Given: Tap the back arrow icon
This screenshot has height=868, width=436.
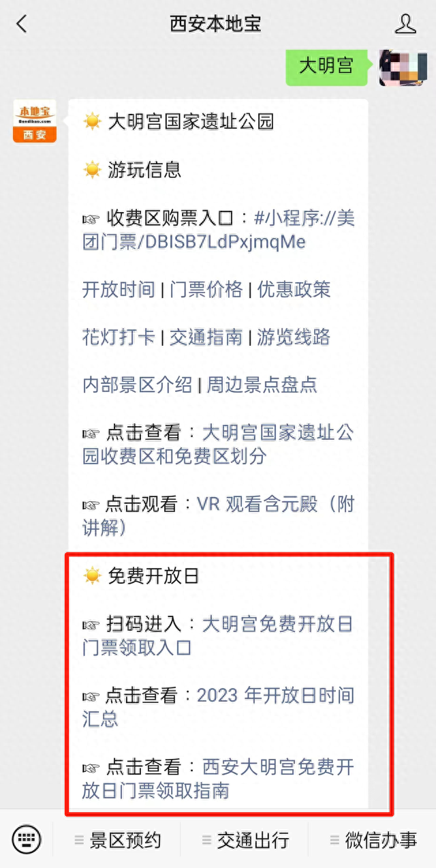Looking at the screenshot, I should [22, 25].
